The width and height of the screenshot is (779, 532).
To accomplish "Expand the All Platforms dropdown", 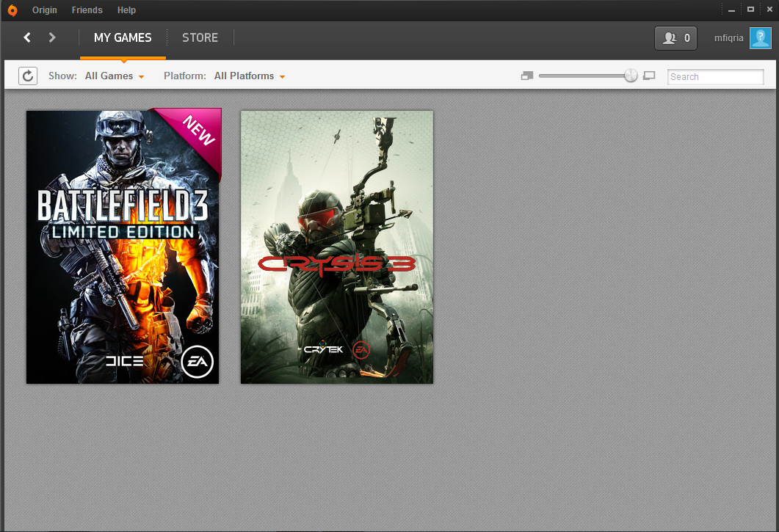I will [250, 76].
